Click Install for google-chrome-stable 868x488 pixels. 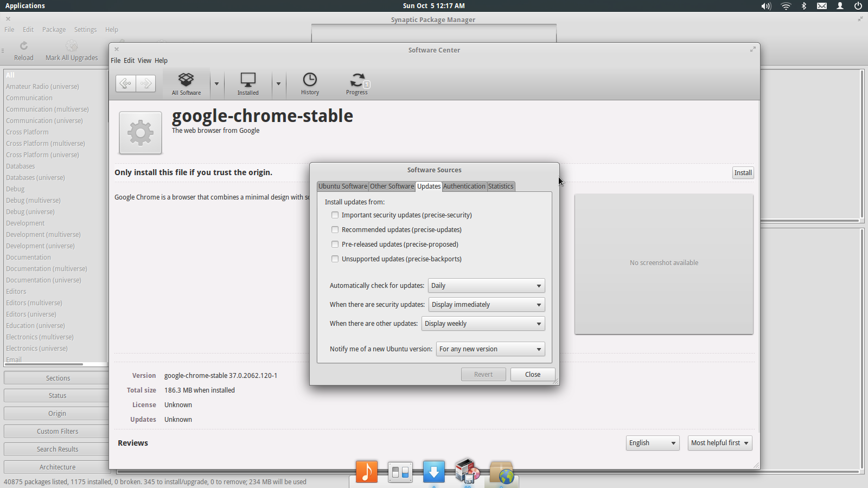[x=743, y=173]
